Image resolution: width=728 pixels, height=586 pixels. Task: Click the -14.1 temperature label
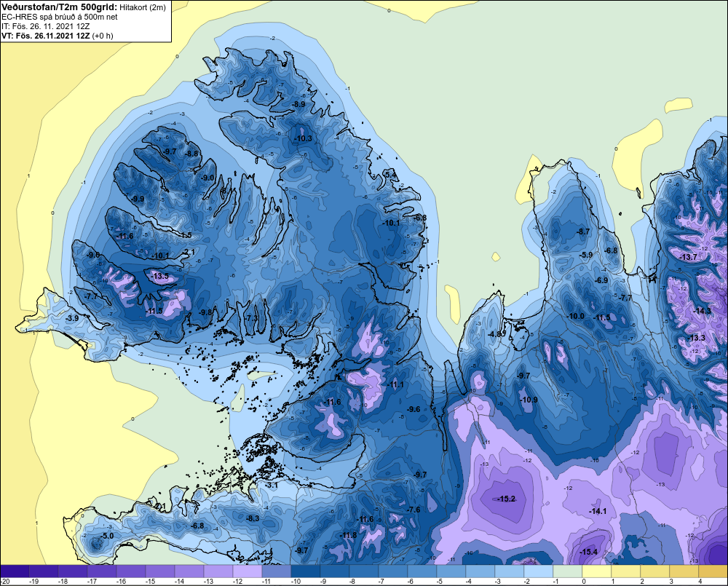598,511
